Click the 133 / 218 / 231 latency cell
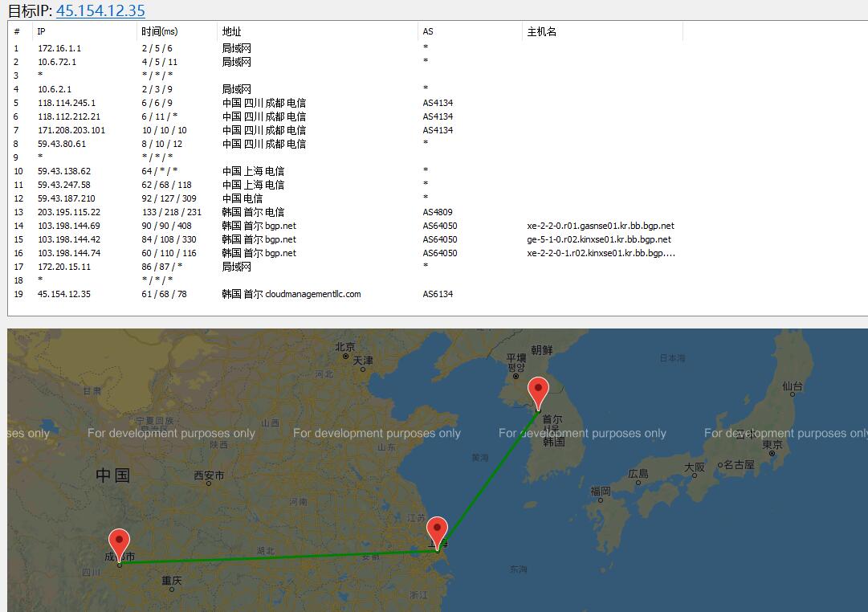Viewport: 868px width, 612px height. point(172,212)
